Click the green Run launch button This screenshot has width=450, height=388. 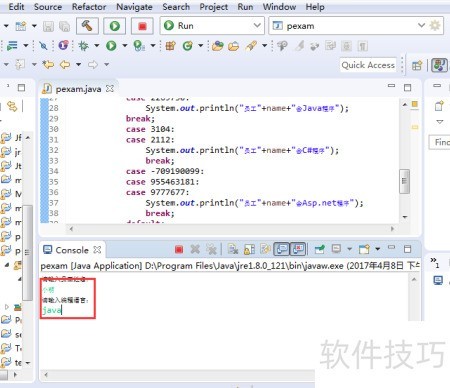coord(115,26)
